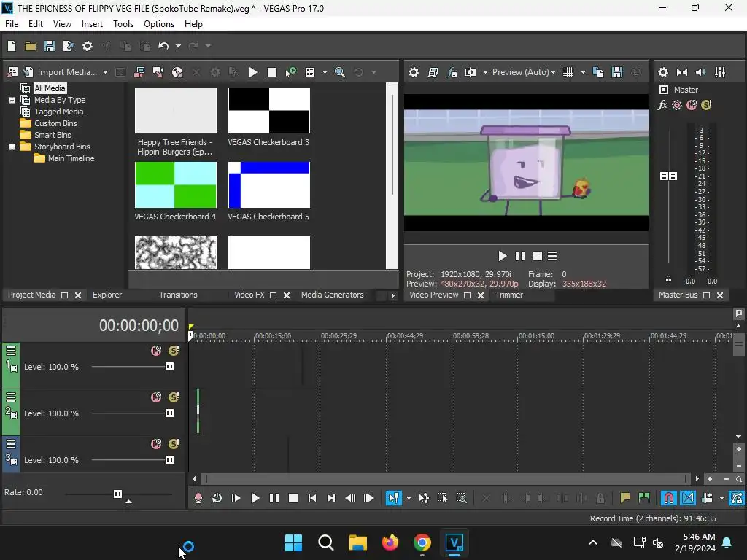
Task: Solo video track 2
Action: [x=174, y=397]
